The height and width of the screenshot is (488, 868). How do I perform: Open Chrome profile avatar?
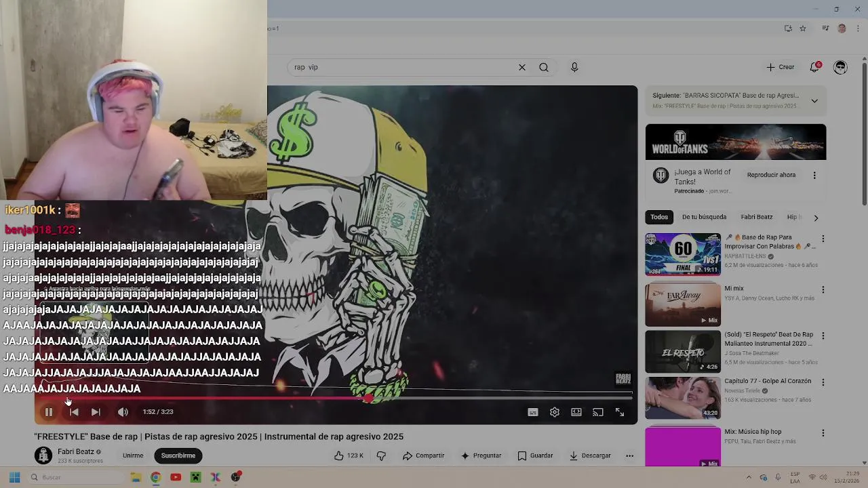click(x=842, y=28)
